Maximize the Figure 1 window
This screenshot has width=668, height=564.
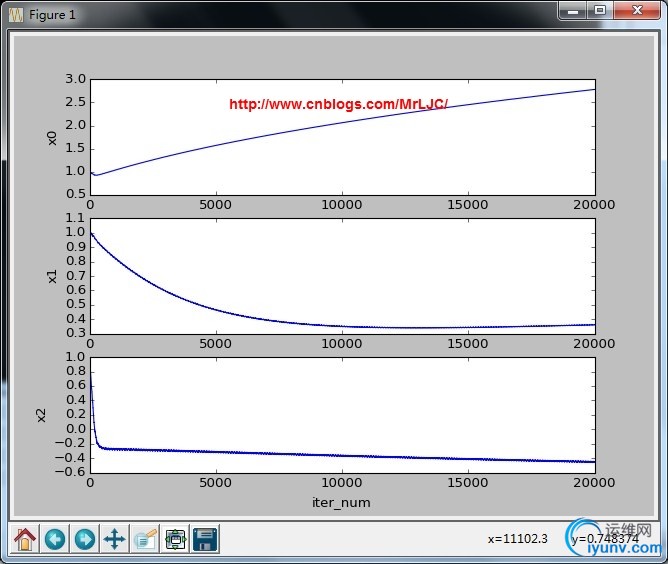600,10
